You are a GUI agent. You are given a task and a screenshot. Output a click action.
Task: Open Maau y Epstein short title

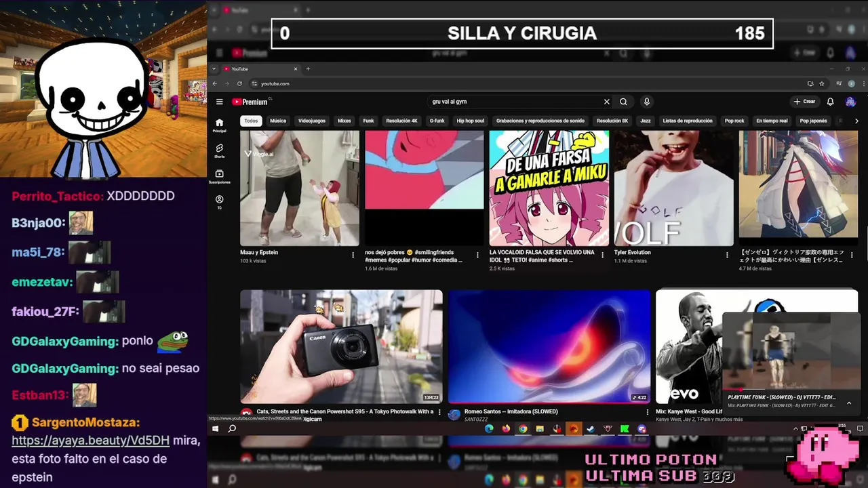click(x=259, y=252)
